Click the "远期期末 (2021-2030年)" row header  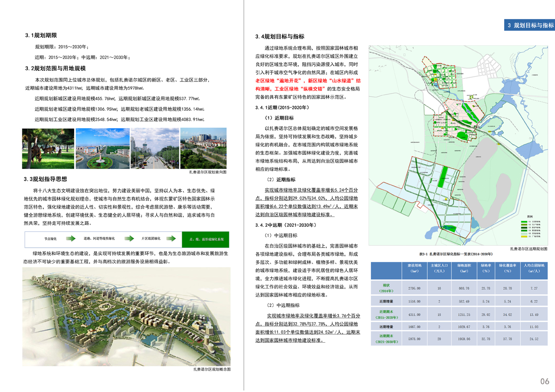click(386, 339)
